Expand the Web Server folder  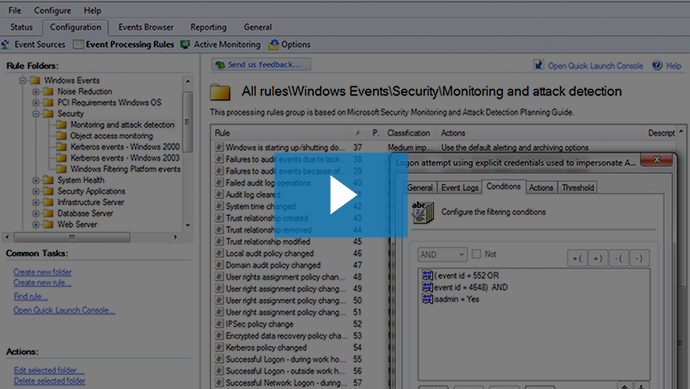point(36,224)
